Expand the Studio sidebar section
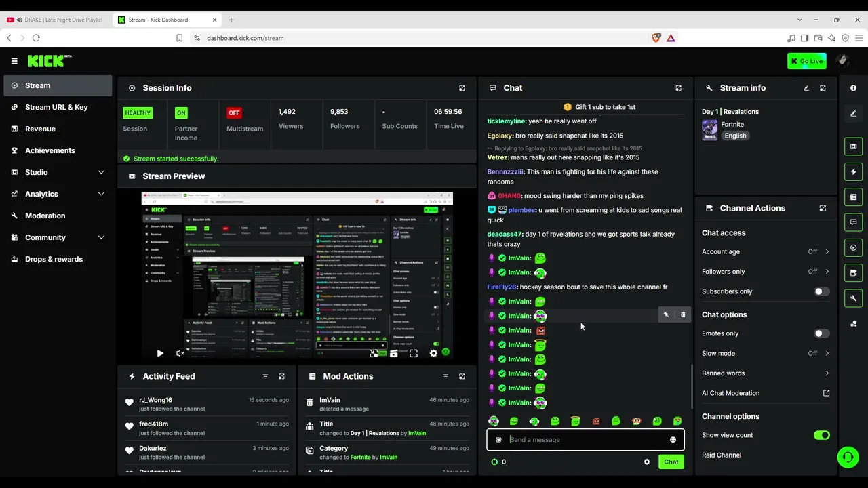Screen dimensions: 868x488 coord(101,172)
